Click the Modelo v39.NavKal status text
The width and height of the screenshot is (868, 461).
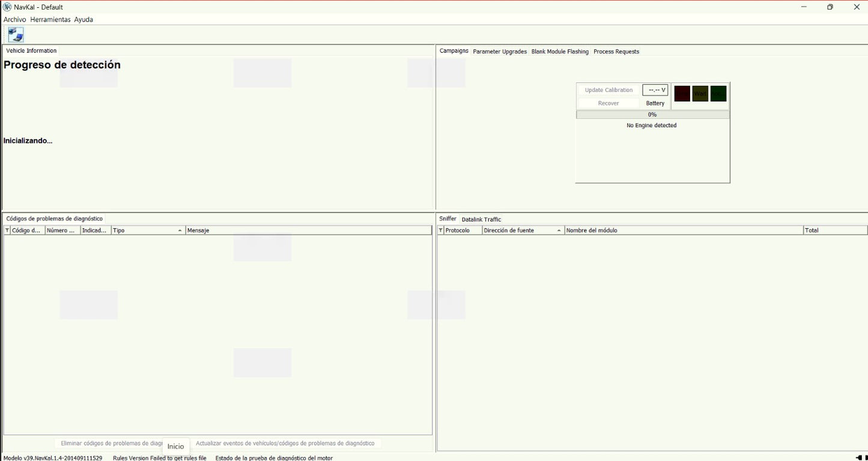point(53,458)
